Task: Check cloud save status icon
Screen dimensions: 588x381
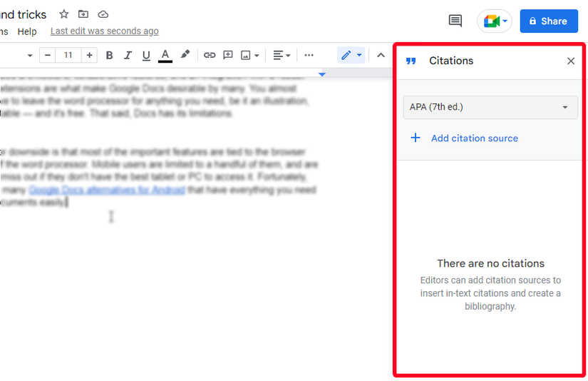Action: click(x=103, y=15)
